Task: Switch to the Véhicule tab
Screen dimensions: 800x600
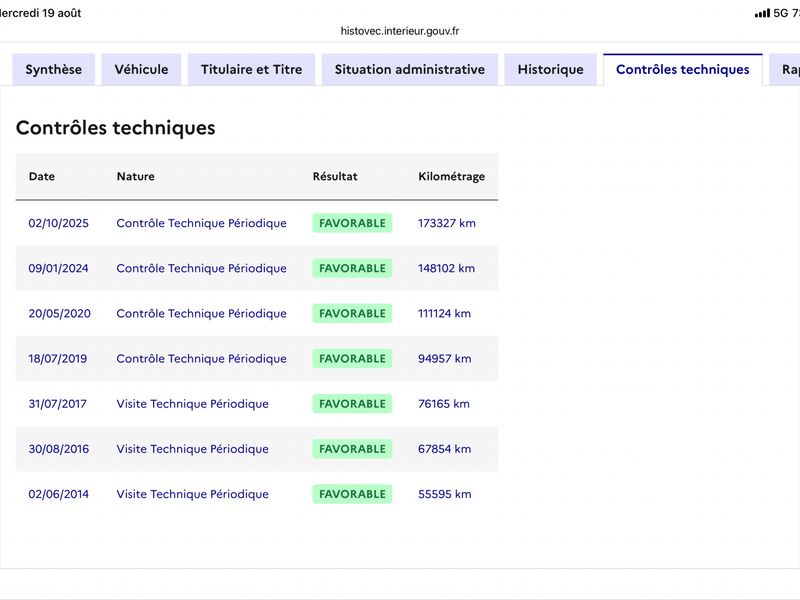Action: click(141, 69)
